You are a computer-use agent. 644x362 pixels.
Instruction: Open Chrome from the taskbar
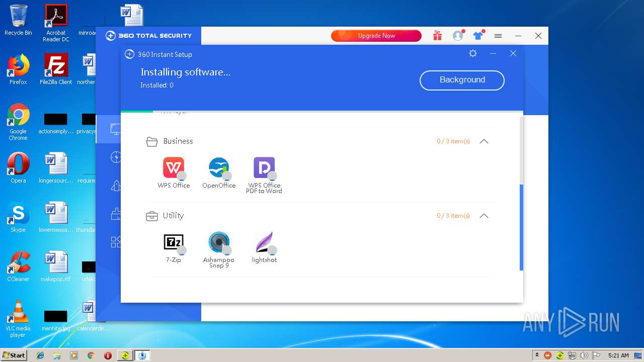91,355
